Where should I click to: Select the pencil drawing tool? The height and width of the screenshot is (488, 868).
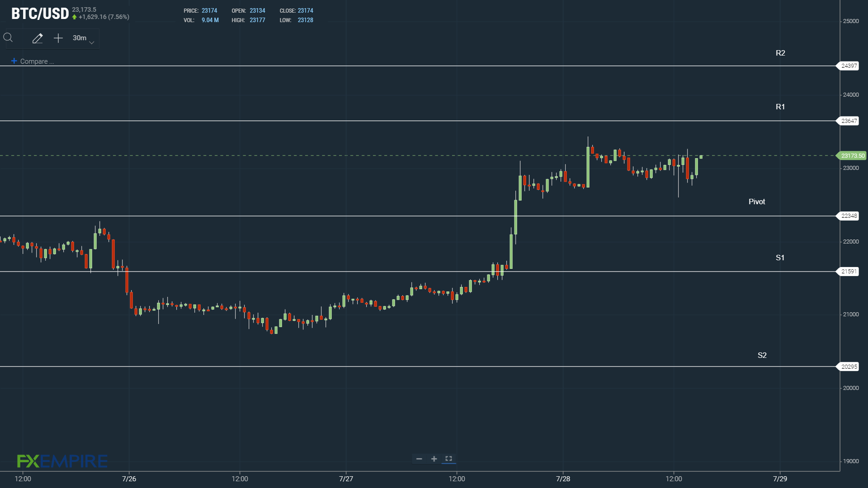pyautogui.click(x=38, y=38)
